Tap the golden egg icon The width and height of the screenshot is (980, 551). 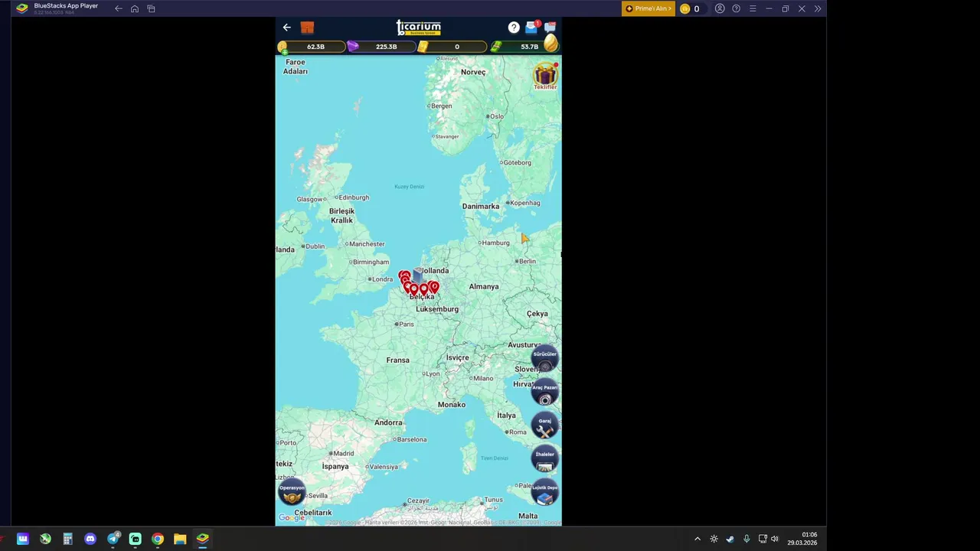[551, 43]
